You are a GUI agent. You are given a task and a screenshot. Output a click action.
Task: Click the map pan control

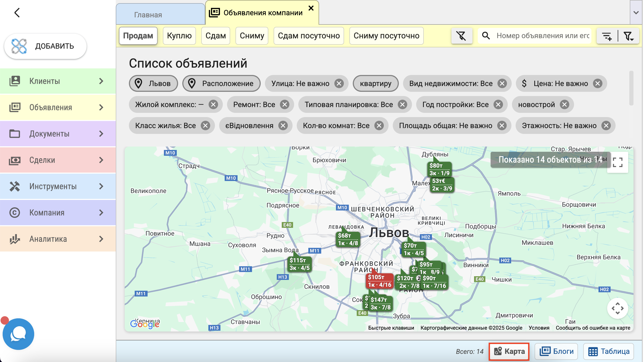[617, 308]
